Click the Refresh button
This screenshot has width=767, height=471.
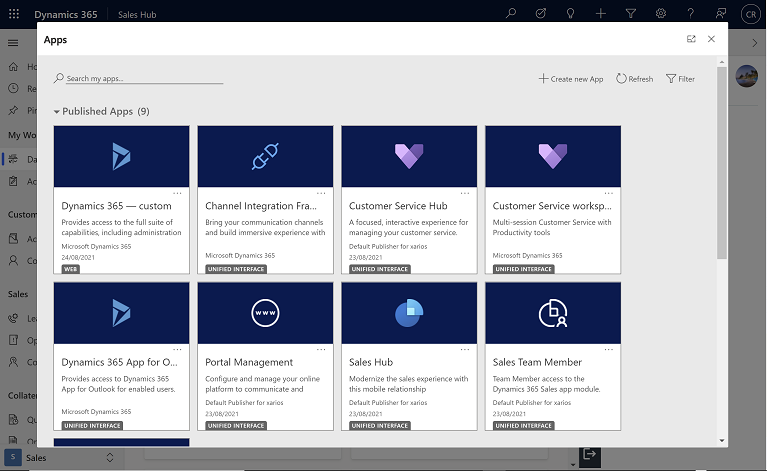click(x=634, y=79)
